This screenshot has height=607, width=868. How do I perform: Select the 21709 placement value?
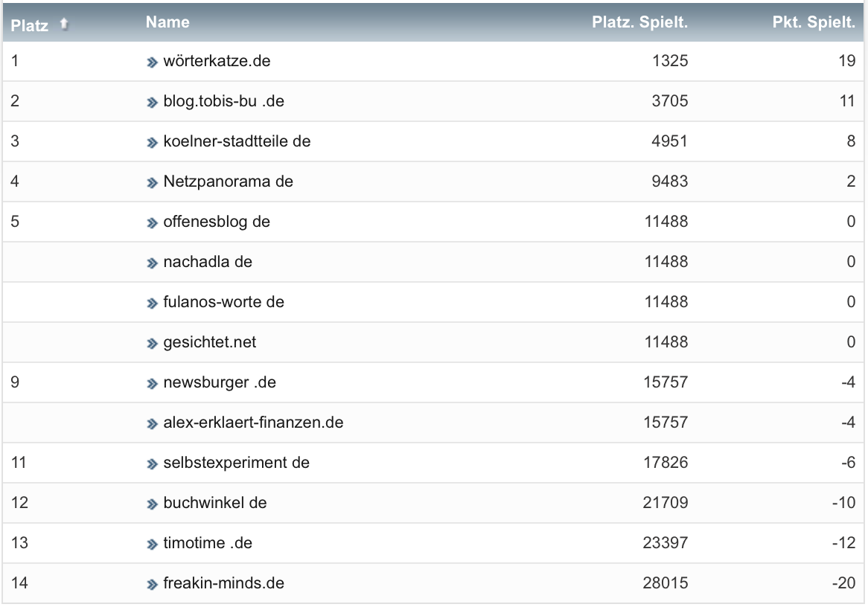coord(666,503)
